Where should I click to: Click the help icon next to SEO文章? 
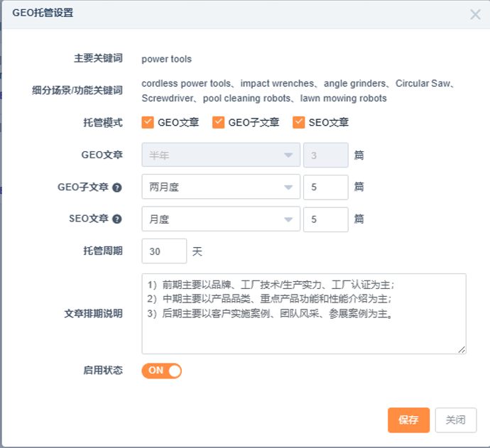(117, 219)
